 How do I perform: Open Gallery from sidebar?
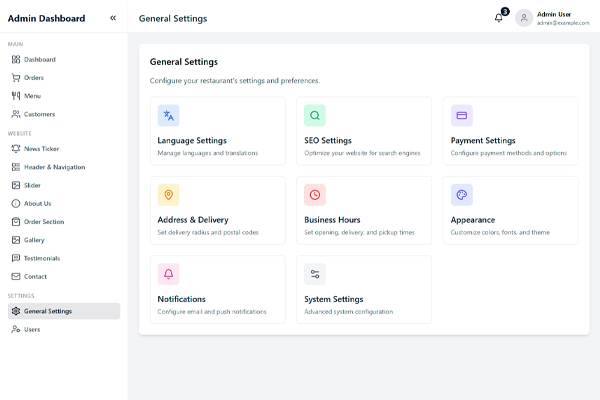[x=64, y=240]
